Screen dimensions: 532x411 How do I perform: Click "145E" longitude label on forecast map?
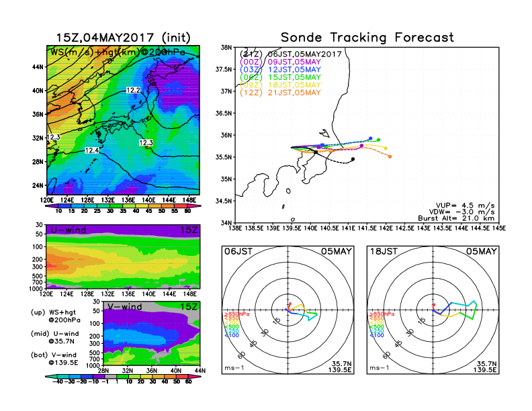click(499, 228)
